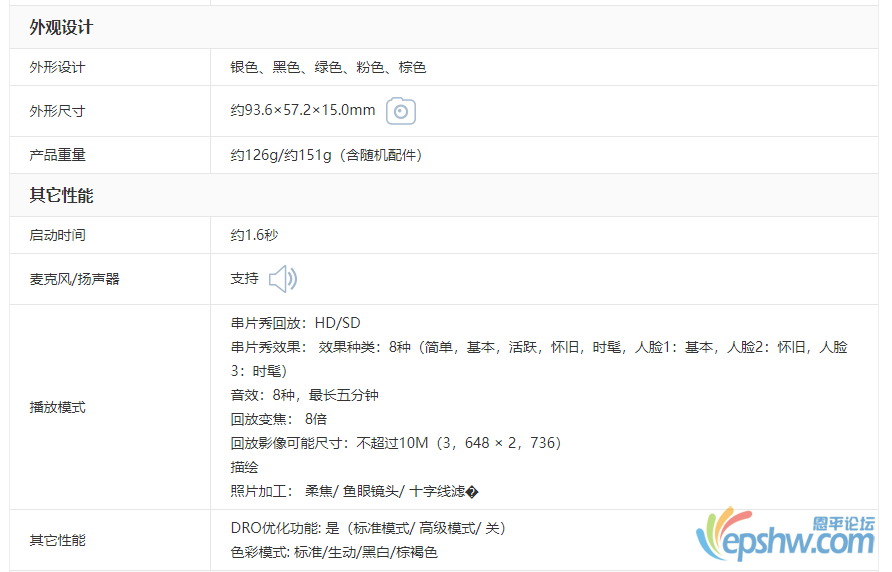Click the 其它性能 row label at bottom
Viewport: 892px width, 572px height.
coord(57,540)
